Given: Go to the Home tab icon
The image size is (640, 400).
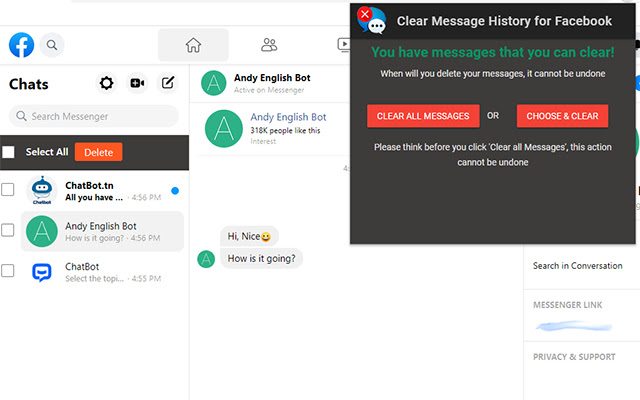Looking at the screenshot, I should (193, 45).
